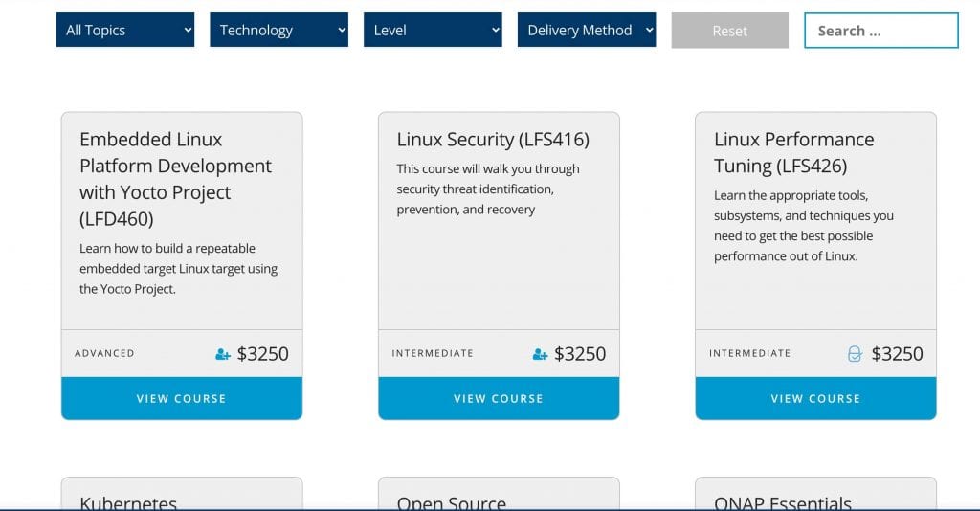Click instructor-led icon on Linux Security card
This screenshot has height=511, width=980.
[x=540, y=354]
